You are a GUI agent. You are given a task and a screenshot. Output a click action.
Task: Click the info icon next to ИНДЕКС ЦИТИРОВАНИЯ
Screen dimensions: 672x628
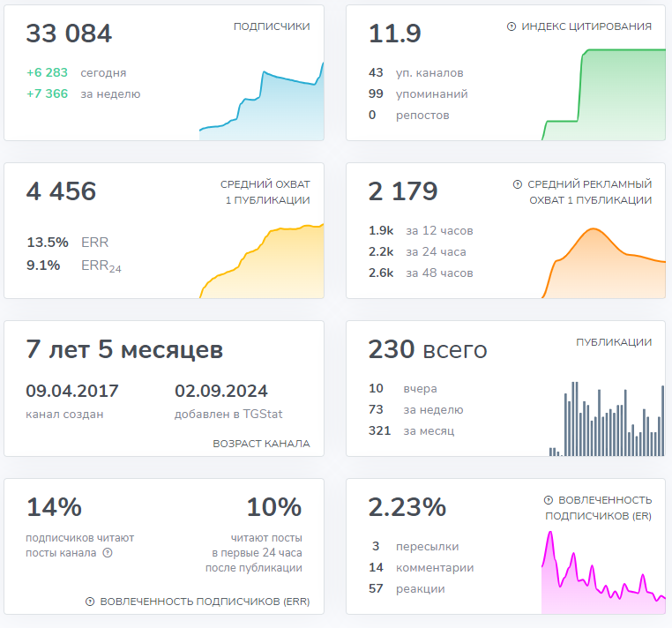[511, 26]
